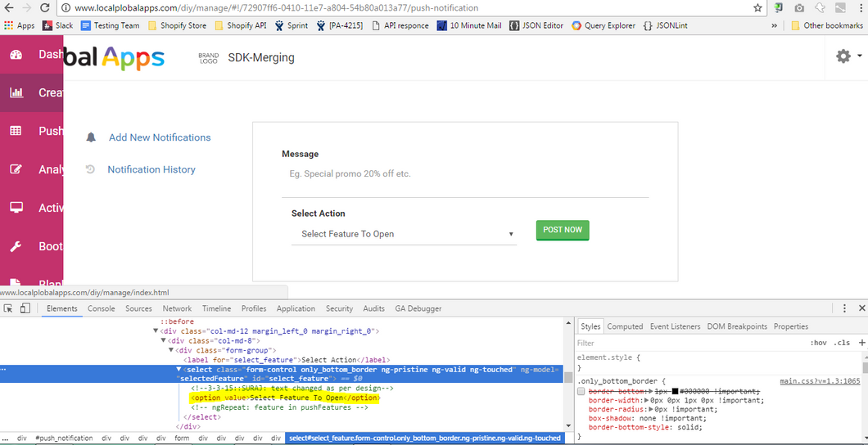Click the bar chart icon in sidebar

point(16,92)
